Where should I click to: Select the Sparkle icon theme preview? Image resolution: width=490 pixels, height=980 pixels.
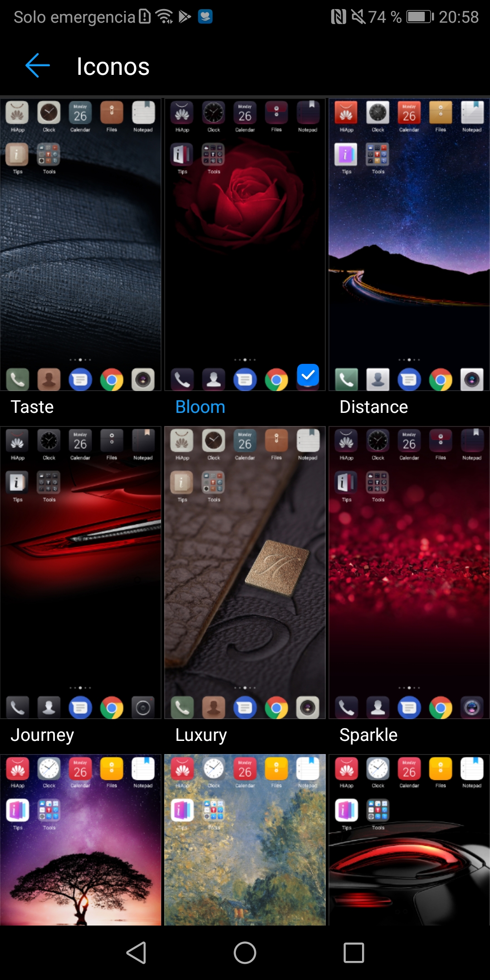(x=409, y=573)
